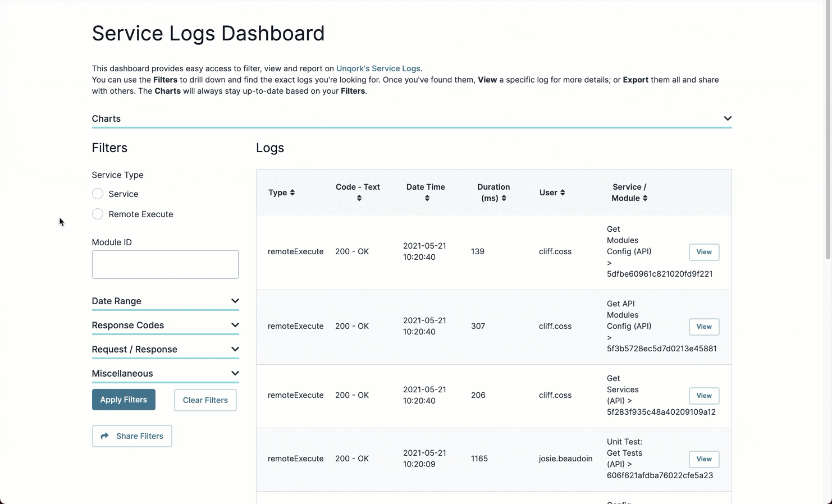Click the 206 duration value
This screenshot has width=832, height=504.
(x=478, y=395)
